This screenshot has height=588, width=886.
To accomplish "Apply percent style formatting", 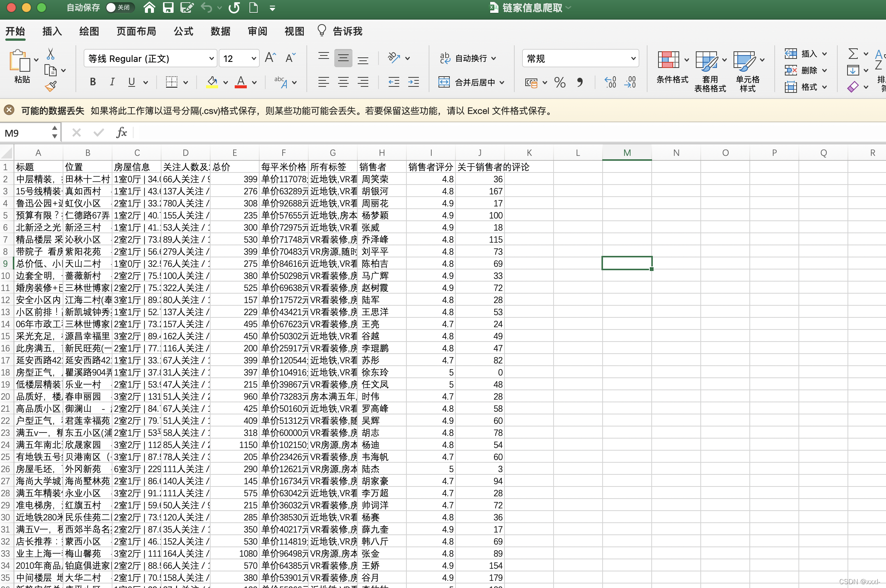I will tap(560, 82).
